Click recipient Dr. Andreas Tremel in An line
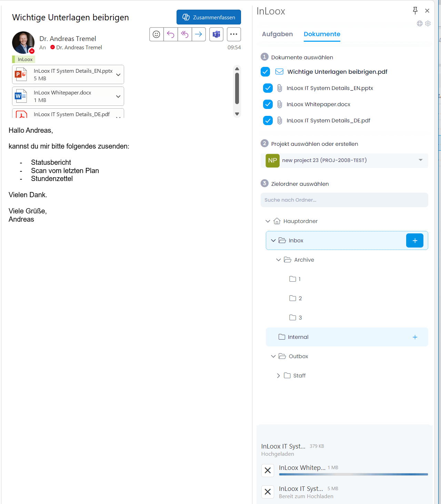This screenshot has height=504, width=441. (79, 47)
